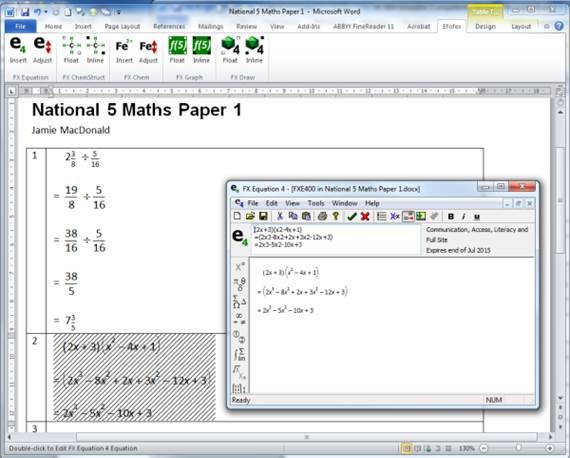Image resolution: width=570 pixels, height=458 pixels.
Task: Open Word Help question mark button
Action: click(559, 26)
